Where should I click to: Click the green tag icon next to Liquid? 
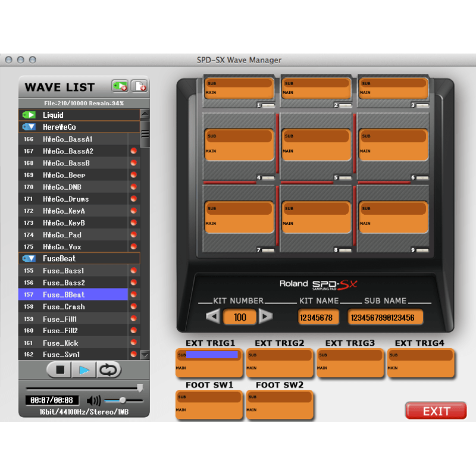click(x=29, y=115)
